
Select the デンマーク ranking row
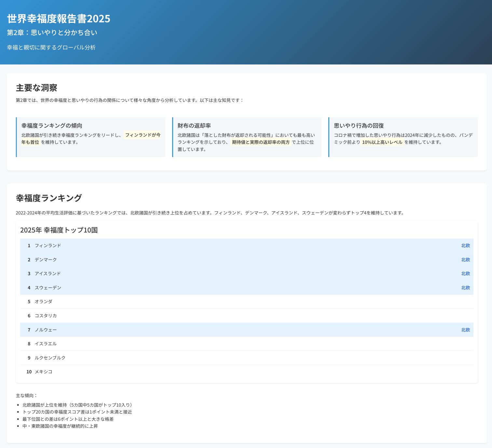click(x=247, y=259)
